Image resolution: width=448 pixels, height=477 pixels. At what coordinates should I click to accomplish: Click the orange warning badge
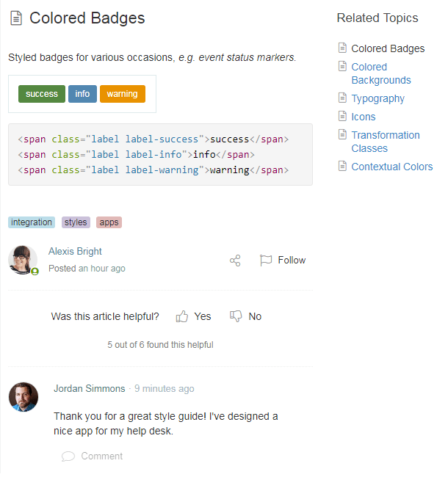(122, 94)
